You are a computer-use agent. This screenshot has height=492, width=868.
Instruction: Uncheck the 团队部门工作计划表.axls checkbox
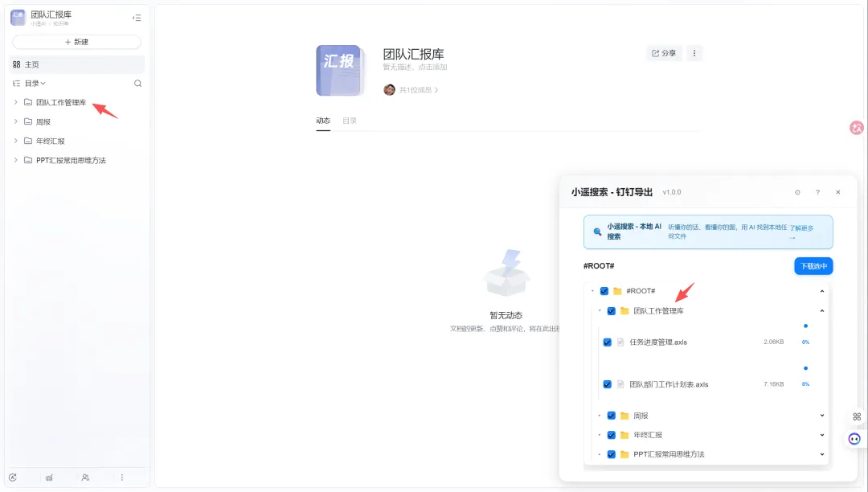coord(608,384)
